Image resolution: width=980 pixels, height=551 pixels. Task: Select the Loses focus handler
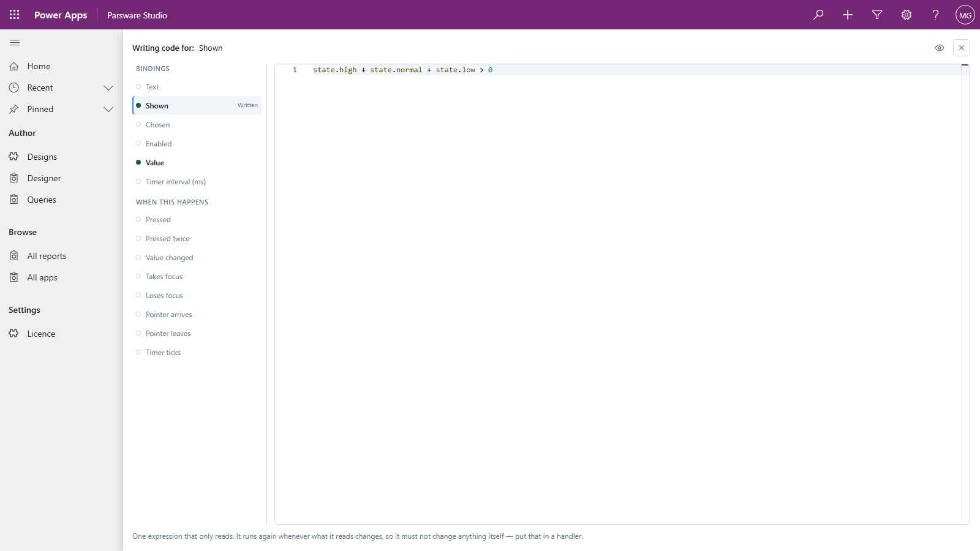pyautogui.click(x=197, y=296)
